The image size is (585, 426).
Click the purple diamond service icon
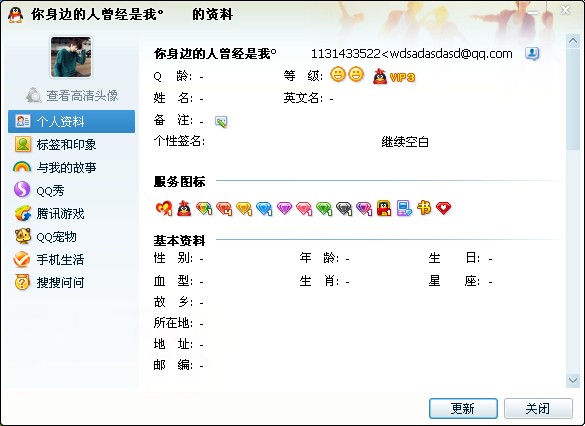[284, 208]
